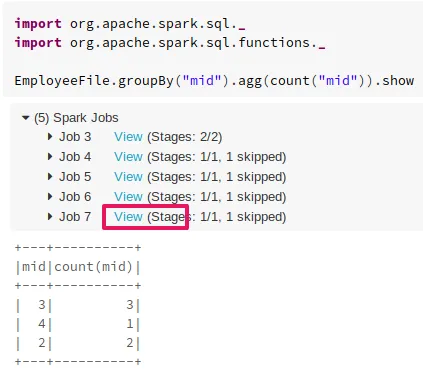423x375 pixels.
Task: Collapse the Spark Jobs list triangle
Action: click(x=26, y=118)
